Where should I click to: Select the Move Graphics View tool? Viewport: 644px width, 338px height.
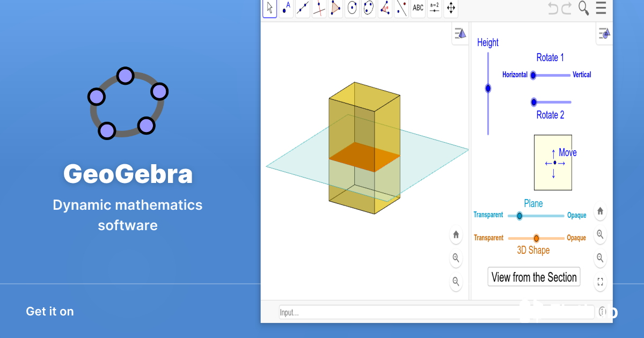(451, 8)
